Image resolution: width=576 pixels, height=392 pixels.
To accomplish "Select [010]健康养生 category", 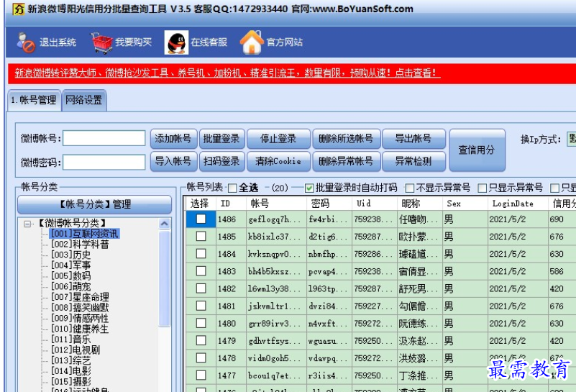I will click(x=80, y=329).
